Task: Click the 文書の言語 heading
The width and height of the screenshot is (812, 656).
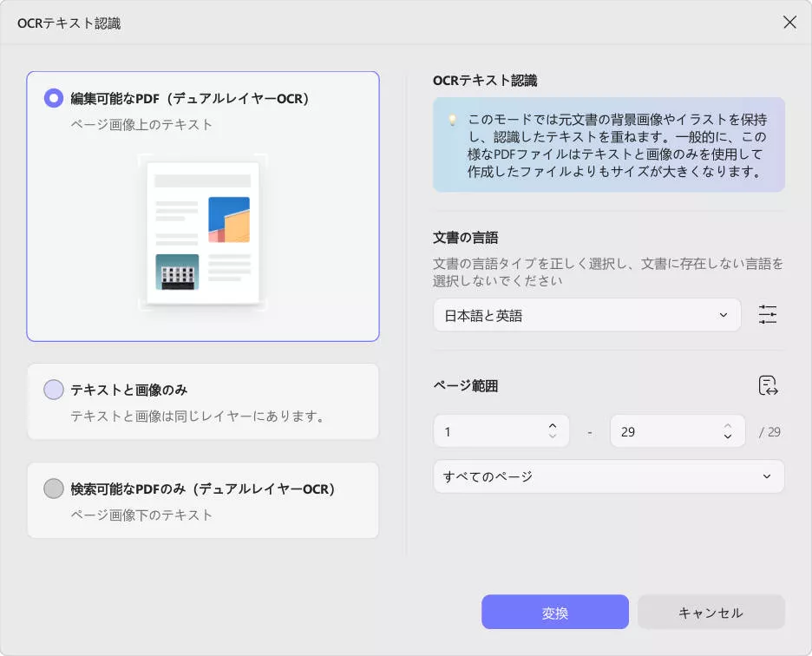Action: 466,238
